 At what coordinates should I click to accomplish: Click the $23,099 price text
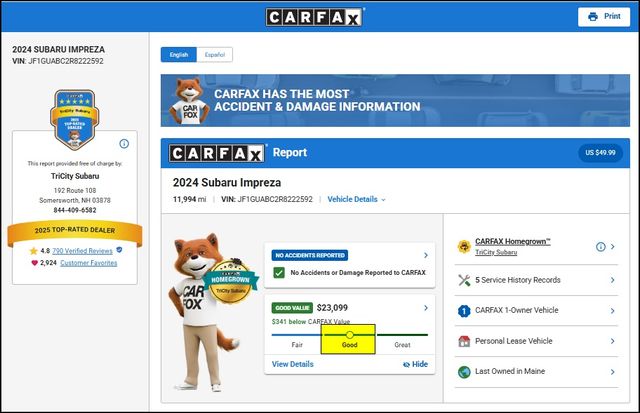(332, 308)
